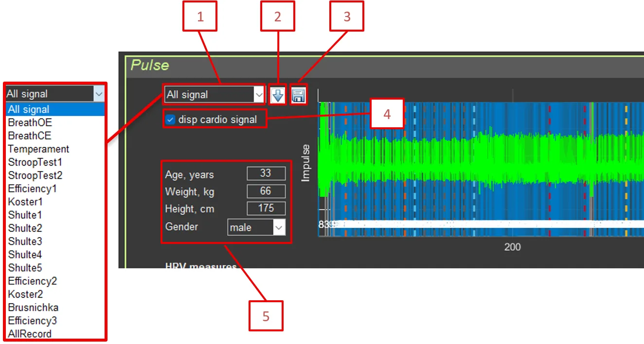Click the Weight, kg input field

(x=266, y=191)
